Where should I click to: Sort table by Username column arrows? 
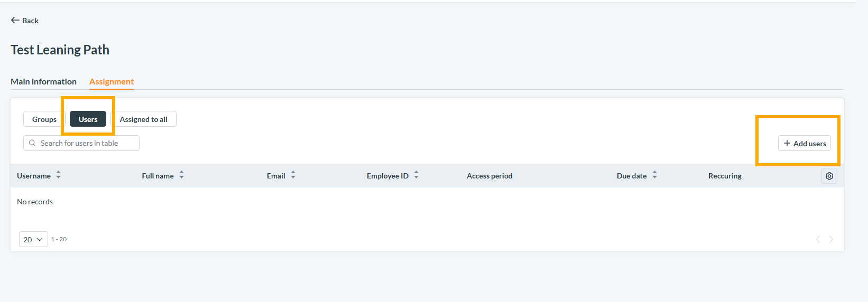pyautogui.click(x=58, y=175)
